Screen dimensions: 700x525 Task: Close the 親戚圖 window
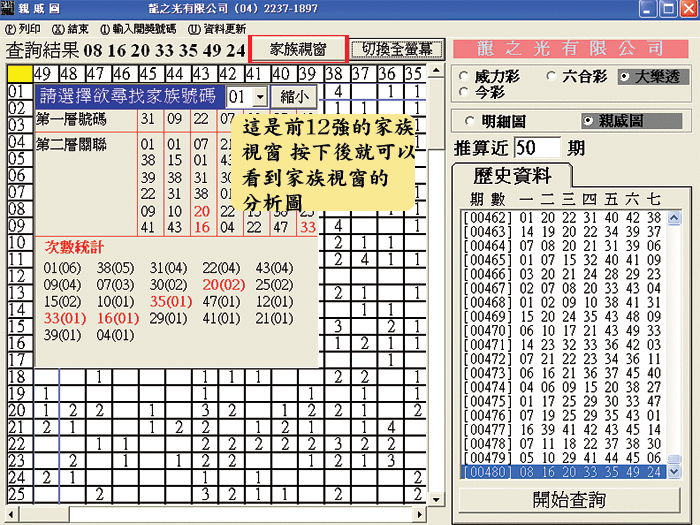tap(689, 9)
